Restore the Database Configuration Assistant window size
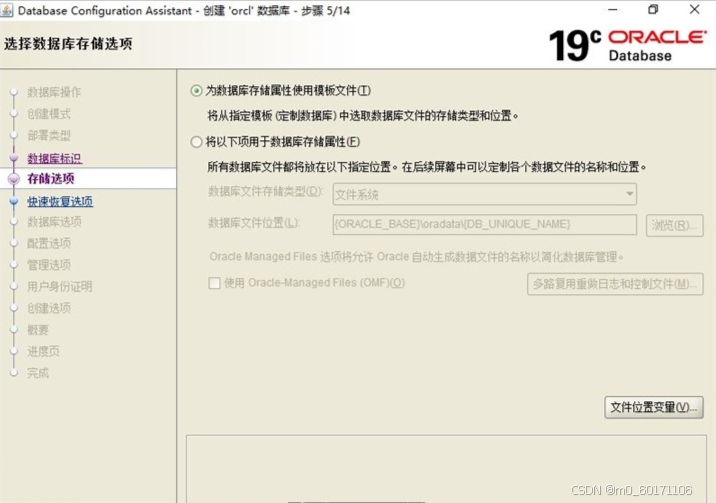Image resolution: width=716 pixels, height=503 pixels. (x=653, y=9)
